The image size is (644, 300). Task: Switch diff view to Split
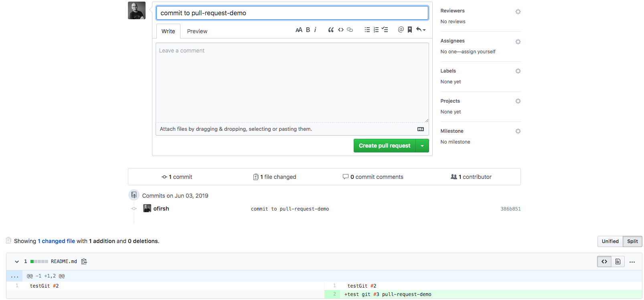click(632, 241)
